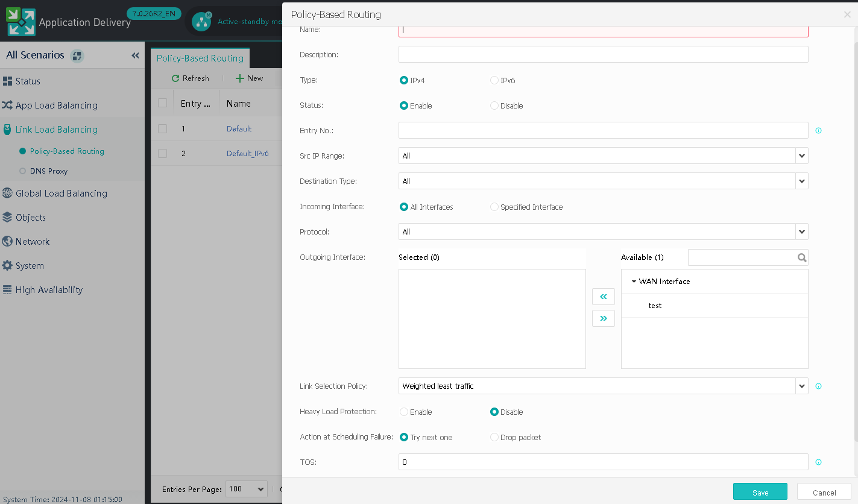Click the Save button
This screenshot has height=504, width=858.
pos(760,492)
